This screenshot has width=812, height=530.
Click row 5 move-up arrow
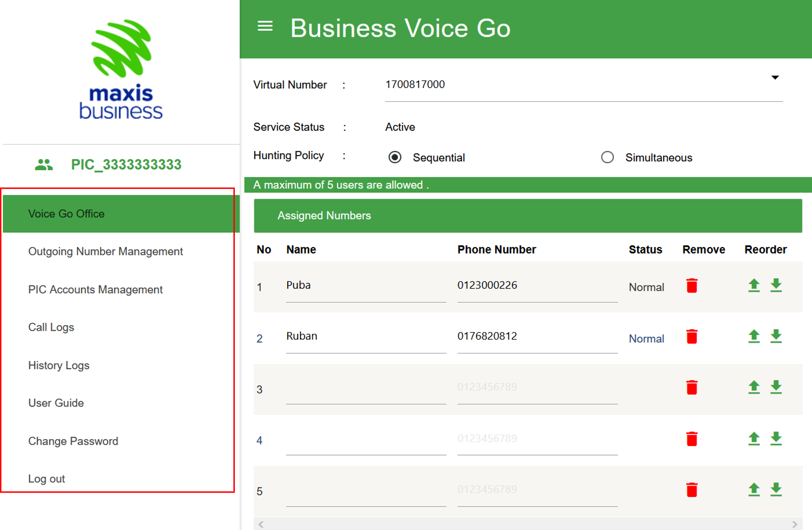click(754, 489)
